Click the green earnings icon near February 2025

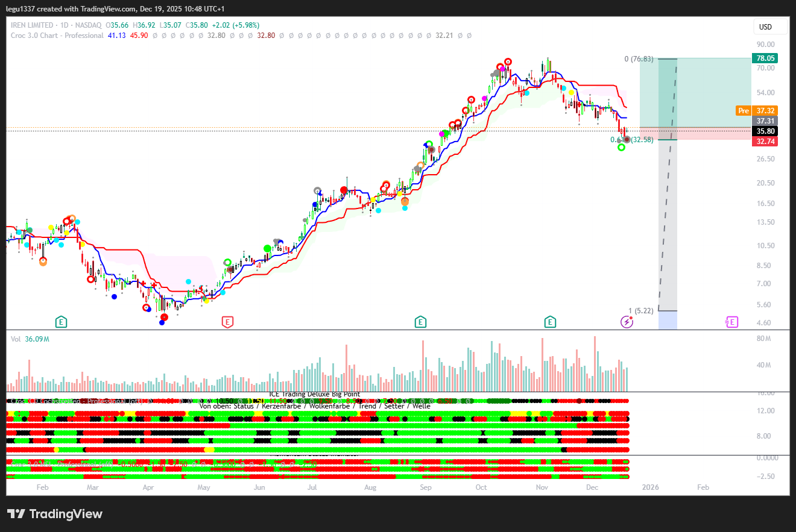(61, 322)
